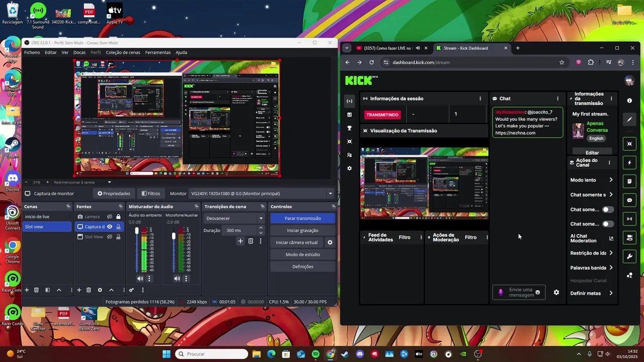Open Docas menu in OBS
The width and height of the screenshot is (644, 362).
coord(79,52)
